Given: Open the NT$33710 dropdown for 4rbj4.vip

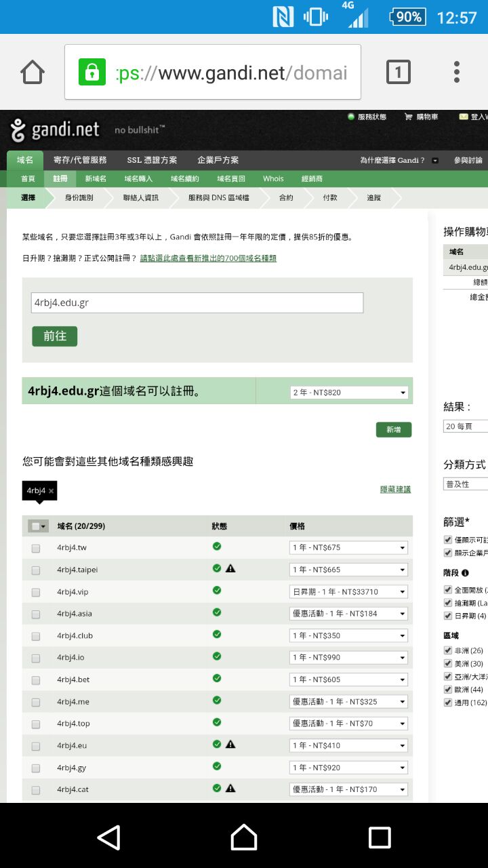Looking at the screenshot, I should [349, 592].
